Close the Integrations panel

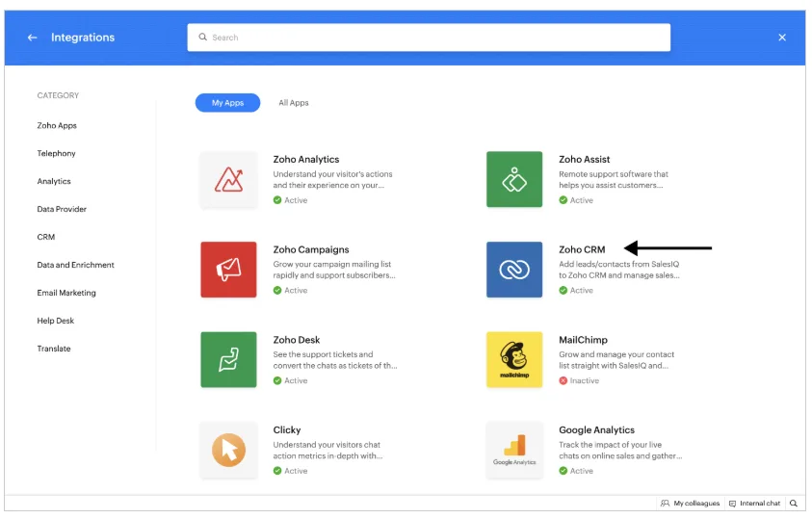782,38
